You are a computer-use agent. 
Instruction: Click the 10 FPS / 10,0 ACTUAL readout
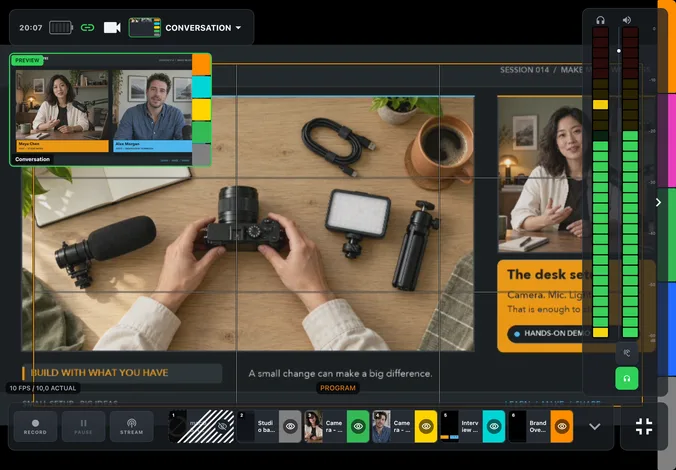coord(43,388)
